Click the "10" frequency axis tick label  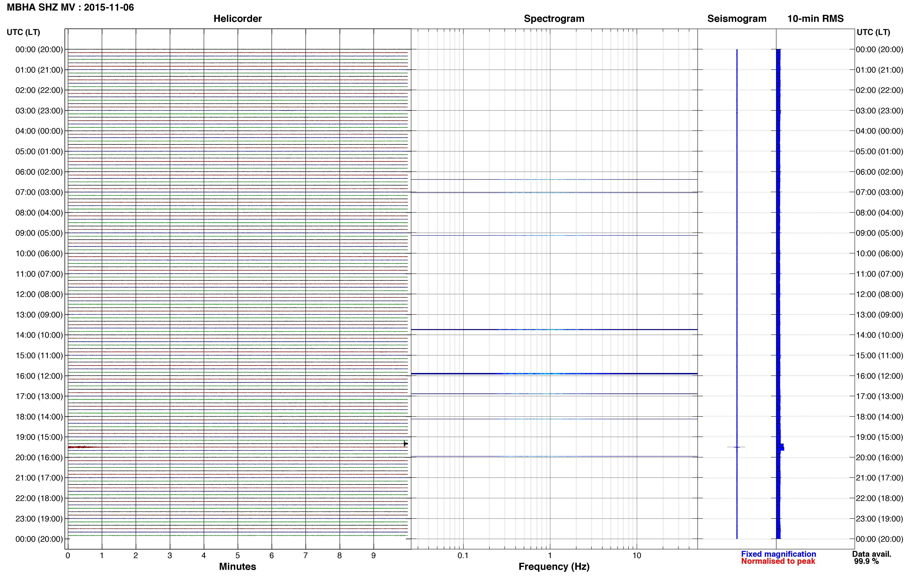636,555
